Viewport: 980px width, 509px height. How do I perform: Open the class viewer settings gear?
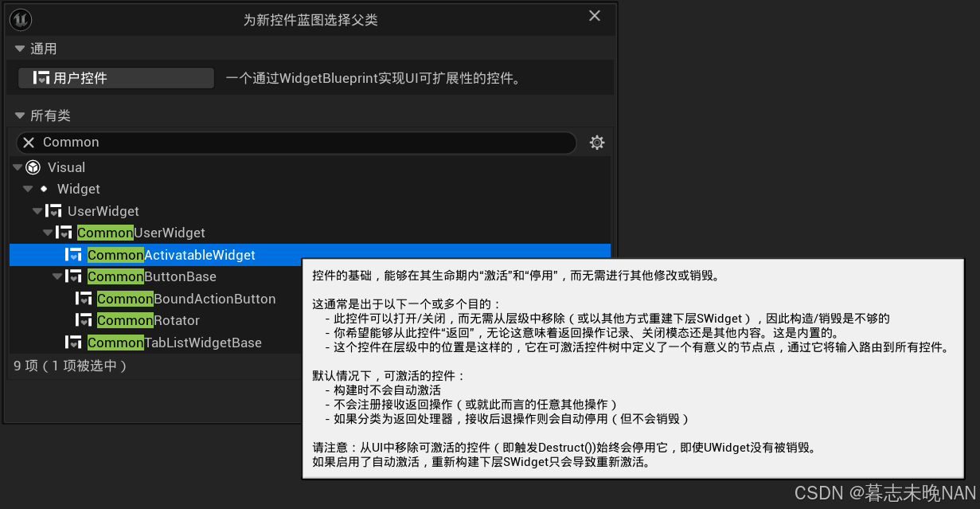point(597,143)
